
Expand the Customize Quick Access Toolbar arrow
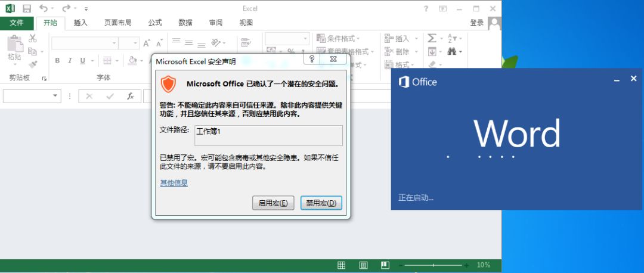tap(86, 8)
